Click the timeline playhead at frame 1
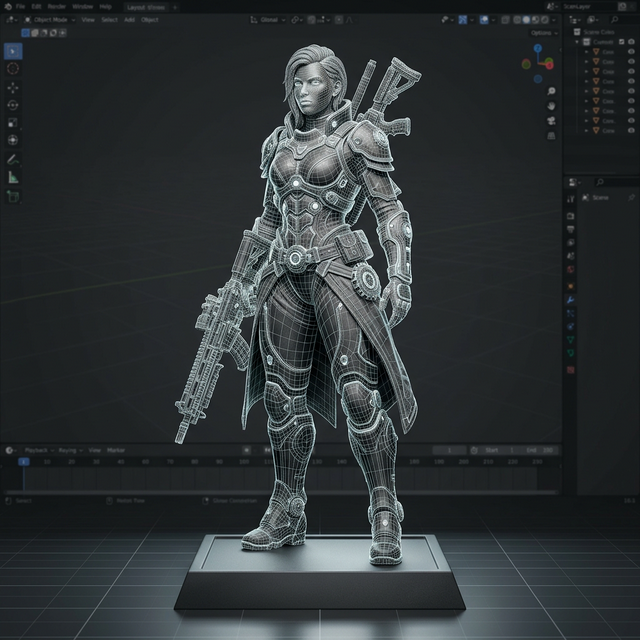This screenshot has height=640, width=640. 24,462
